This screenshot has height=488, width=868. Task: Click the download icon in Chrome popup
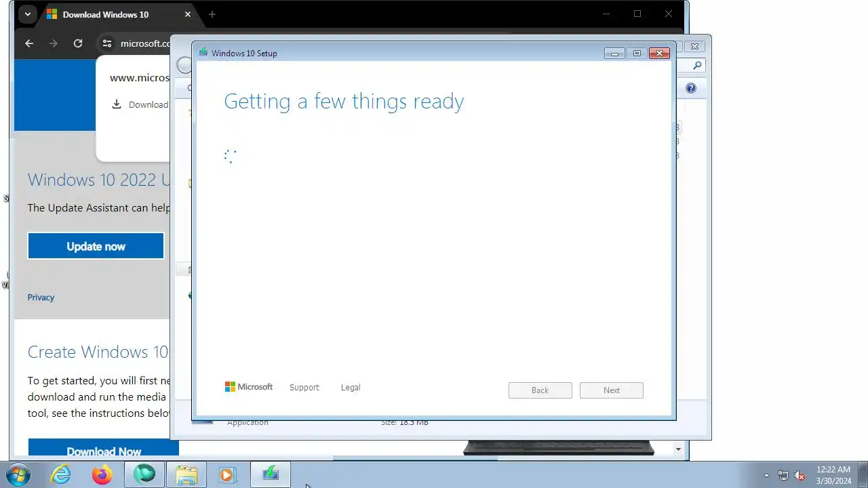pos(117,104)
